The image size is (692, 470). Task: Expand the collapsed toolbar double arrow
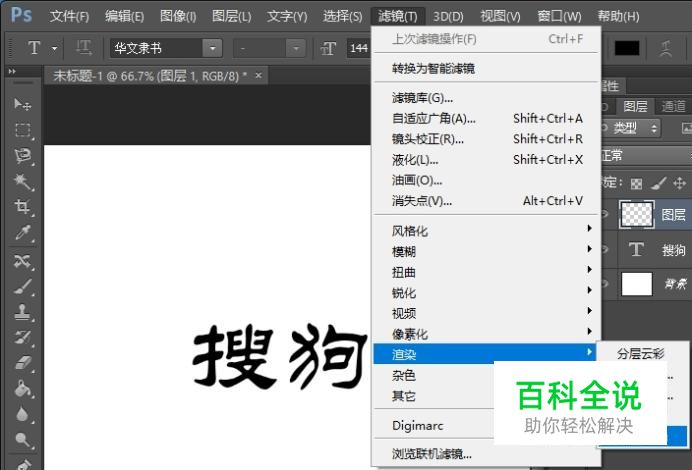[12, 71]
